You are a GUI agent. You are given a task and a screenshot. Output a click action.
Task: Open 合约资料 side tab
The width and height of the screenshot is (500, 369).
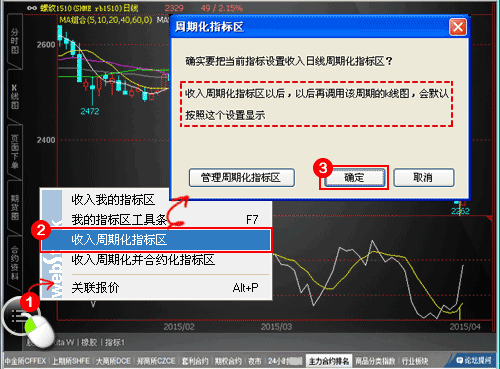click(x=15, y=263)
